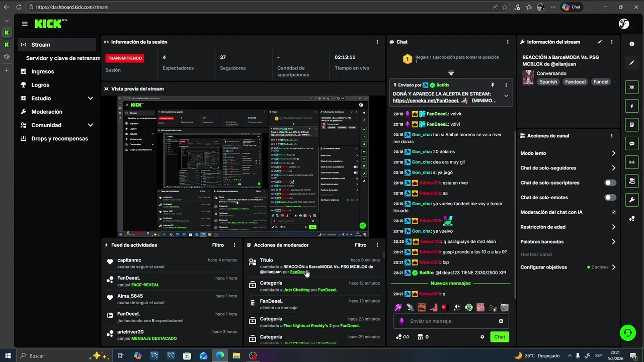644x362 pixels.
Task: Open three-dot menu of Información de la sesión
Action: 377,42
